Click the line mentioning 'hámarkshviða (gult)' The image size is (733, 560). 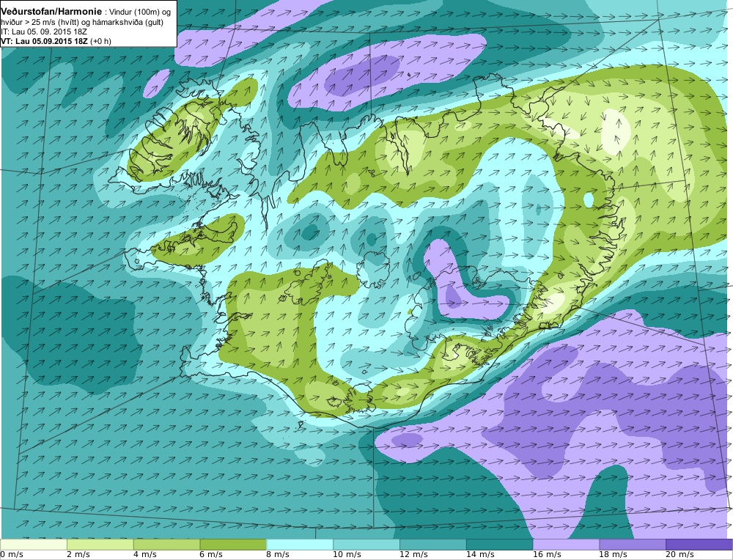coord(82,22)
